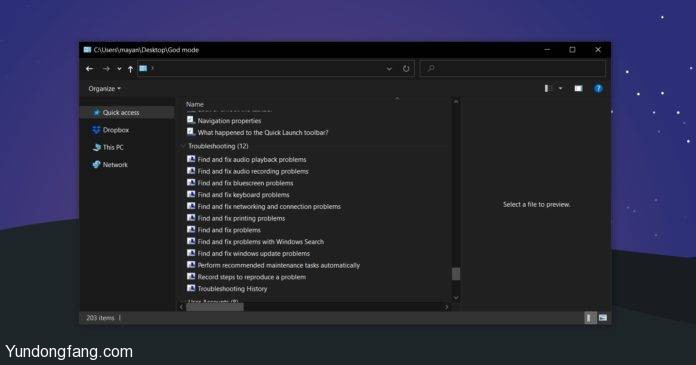This screenshot has height=365, width=696.
Task: Select What happened to Quick Launch toolbar
Action: point(263,132)
